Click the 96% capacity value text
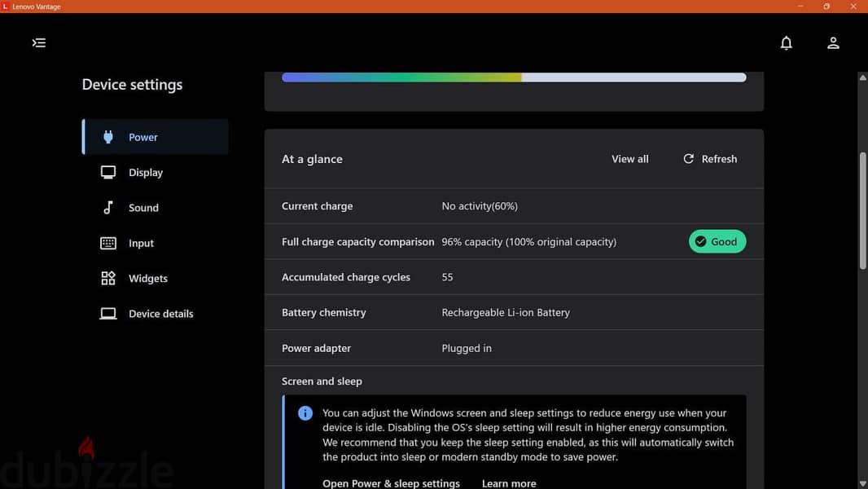Screen dimensions: 868x489 (x=528, y=241)
